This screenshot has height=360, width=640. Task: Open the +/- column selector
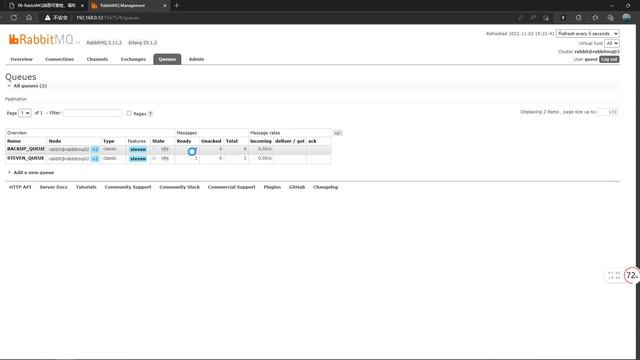337,133
